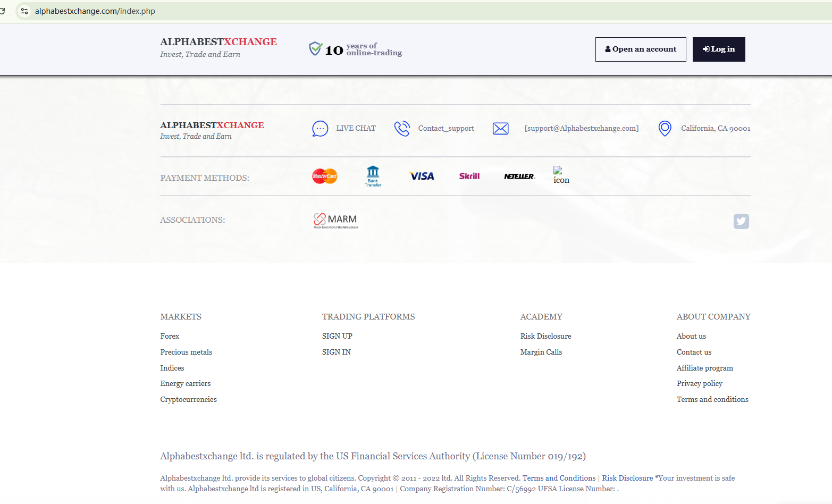Click the Skrill payment logo
The height and width of the screenshot is (504, 832).
[469, 176]
